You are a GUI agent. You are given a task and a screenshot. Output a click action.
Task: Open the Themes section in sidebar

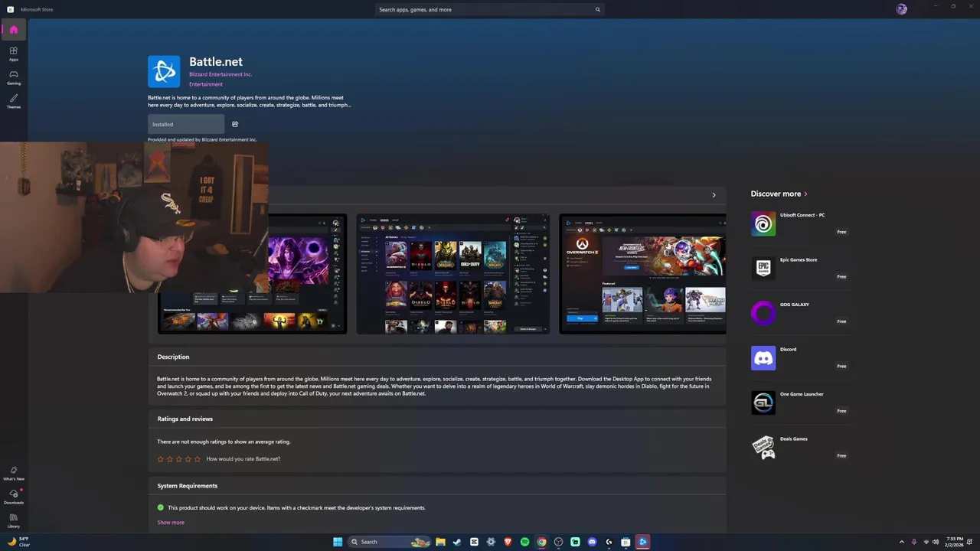(x=14, y=101)
